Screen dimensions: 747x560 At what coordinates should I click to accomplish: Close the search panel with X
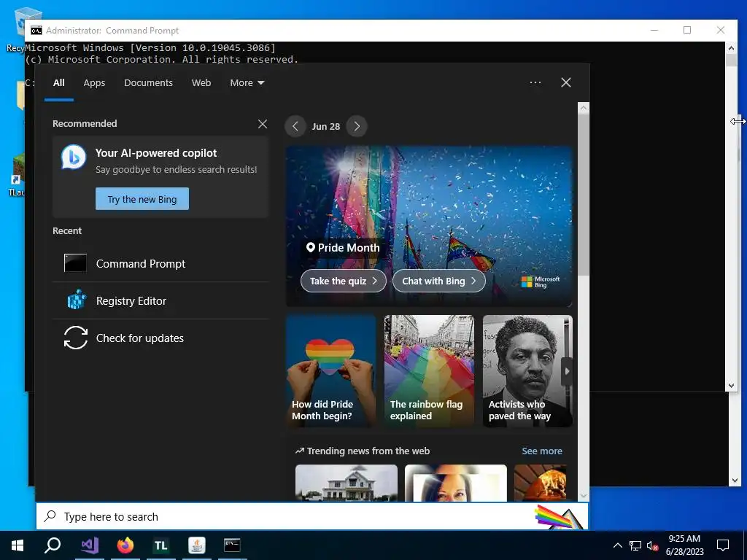tap(566, 82)
